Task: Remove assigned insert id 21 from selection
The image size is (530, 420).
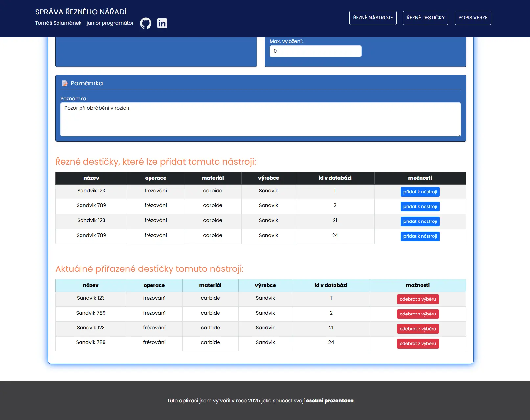Action: 418,329
